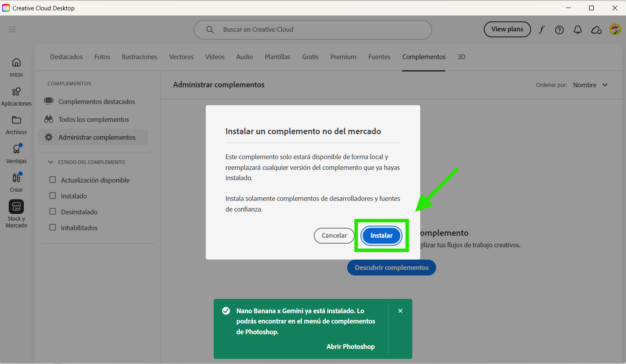Click the View plans button

point(507,29)
